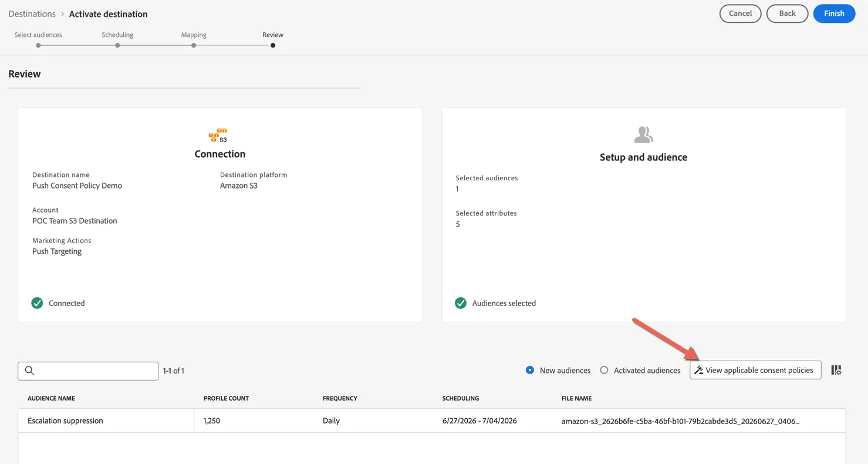Click Finish to complete activation
Viewport: 868px width, 464px height.
click(x=834, y=14)
